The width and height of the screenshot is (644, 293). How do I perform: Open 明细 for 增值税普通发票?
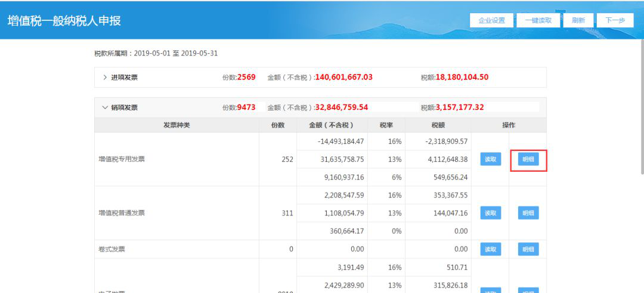point(528,213)
